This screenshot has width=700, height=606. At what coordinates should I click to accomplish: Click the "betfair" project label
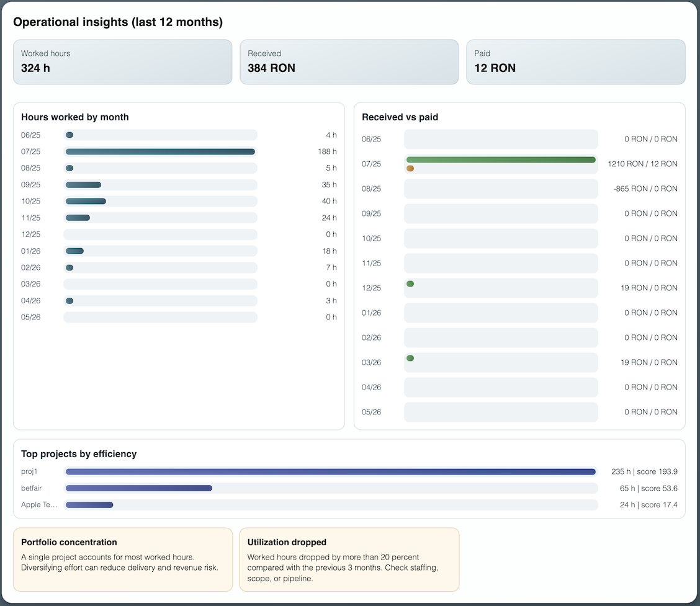[x=31, y=488]
